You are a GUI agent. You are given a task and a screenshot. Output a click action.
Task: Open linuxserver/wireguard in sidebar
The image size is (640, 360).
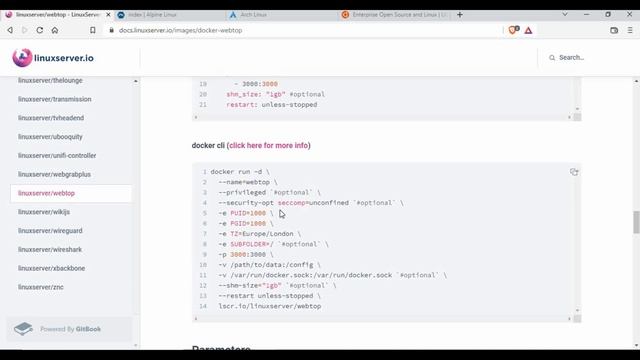tap(50, 231)
